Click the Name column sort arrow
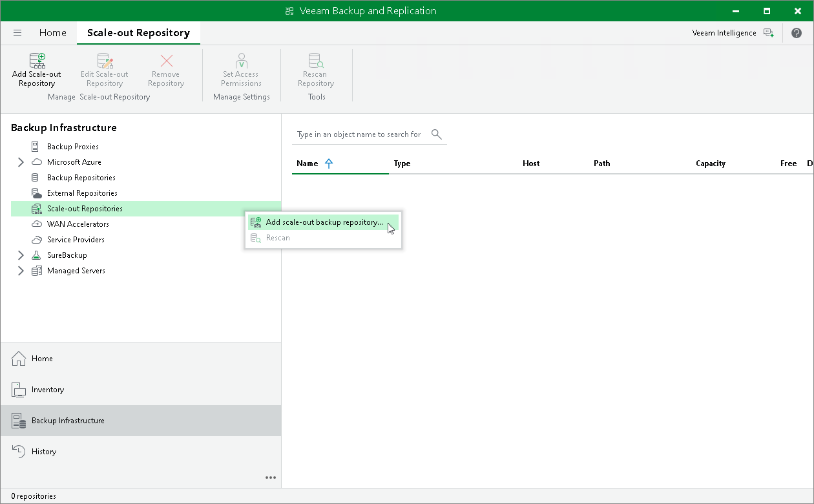 click(x=329, y=163)
